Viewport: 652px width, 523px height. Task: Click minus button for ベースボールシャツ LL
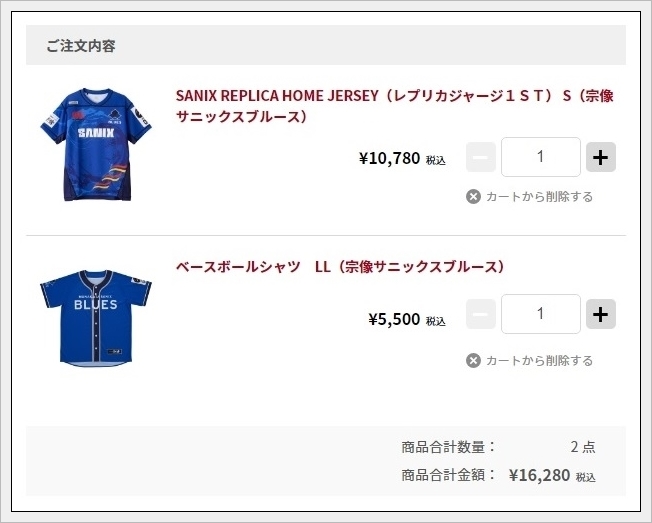coord(481,314)
